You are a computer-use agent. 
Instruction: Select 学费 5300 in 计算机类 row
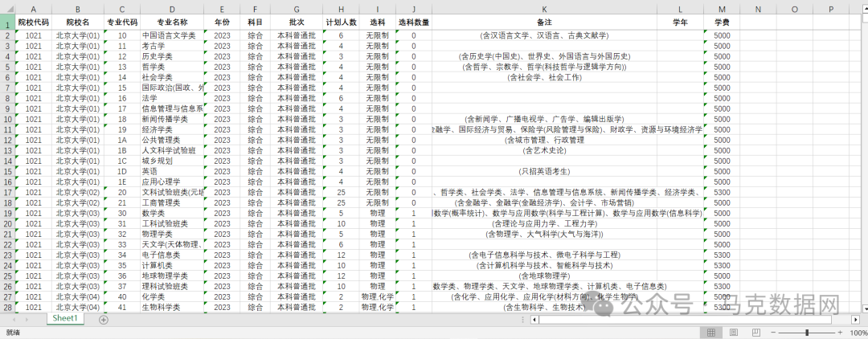point(722,265)
